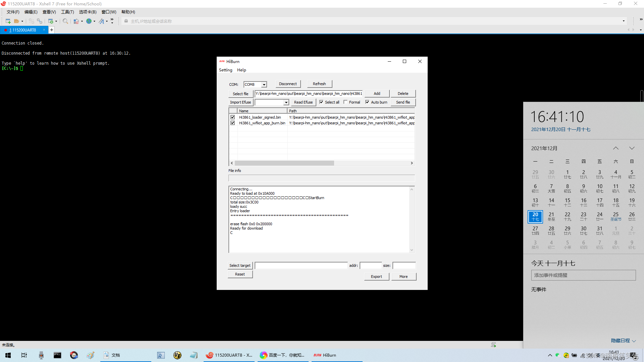Click the globe encoding icon
This screenshot has height=362, width=644.
point(89,21)
